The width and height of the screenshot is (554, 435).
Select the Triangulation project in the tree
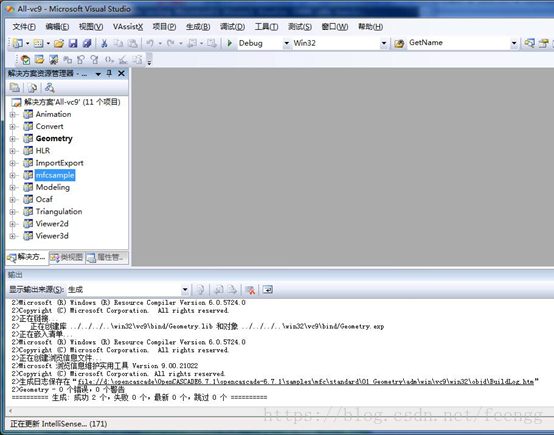tap(59, 212)
